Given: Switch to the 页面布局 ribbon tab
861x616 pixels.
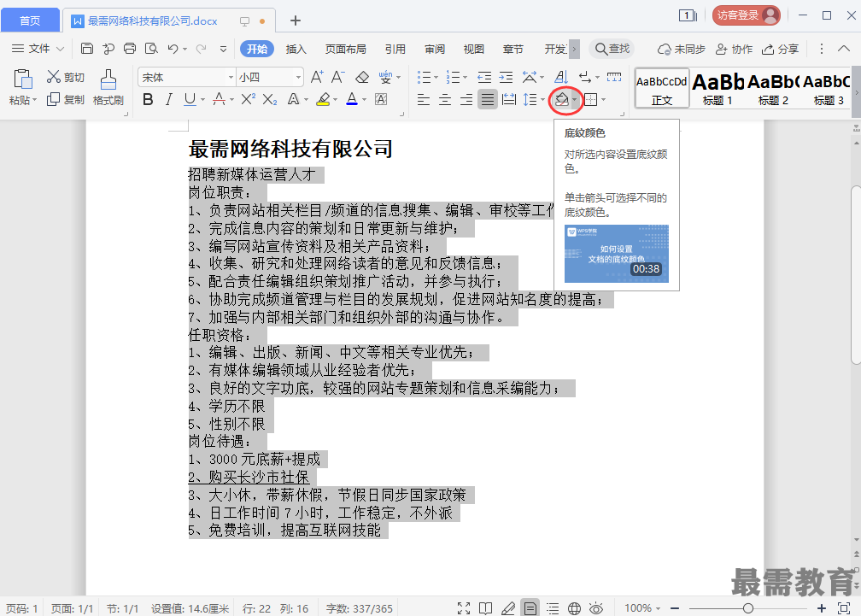Looking at the screenshot, I should (345, 49).
